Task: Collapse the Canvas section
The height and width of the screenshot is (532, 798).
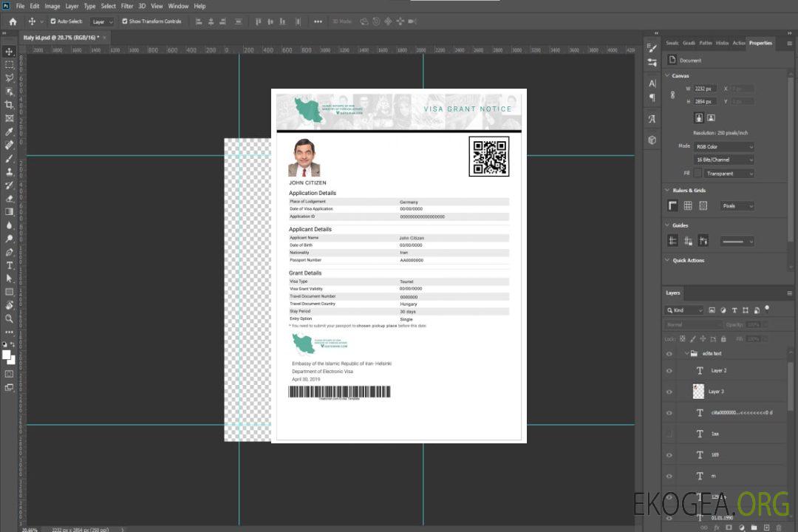Action: [667, 76]
